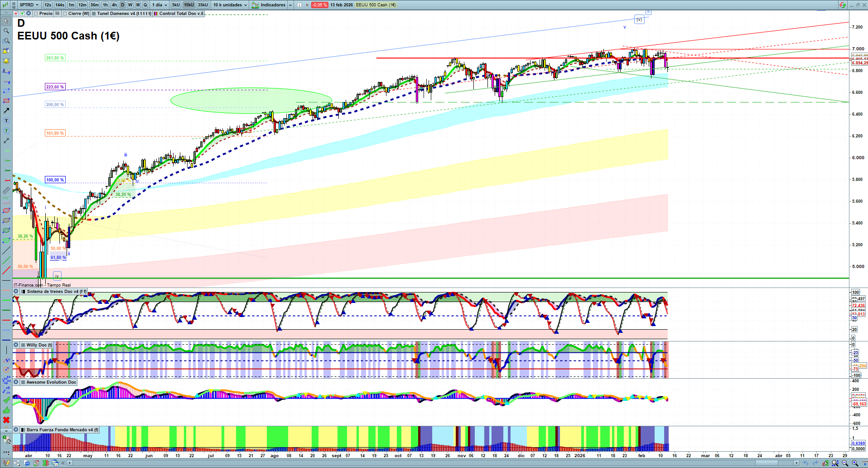This screenshot has height=468, width=868.
Task: Close the Willy Doc indicator panel
Action: 16,345
